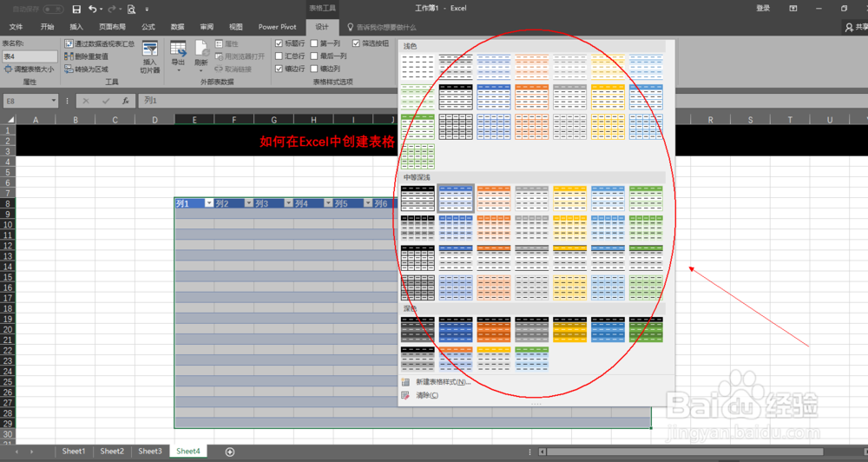Click the fx Insert Function icon
Image resolution: width=868 pixels, height=462 pixels.
(x=126, y=101)
